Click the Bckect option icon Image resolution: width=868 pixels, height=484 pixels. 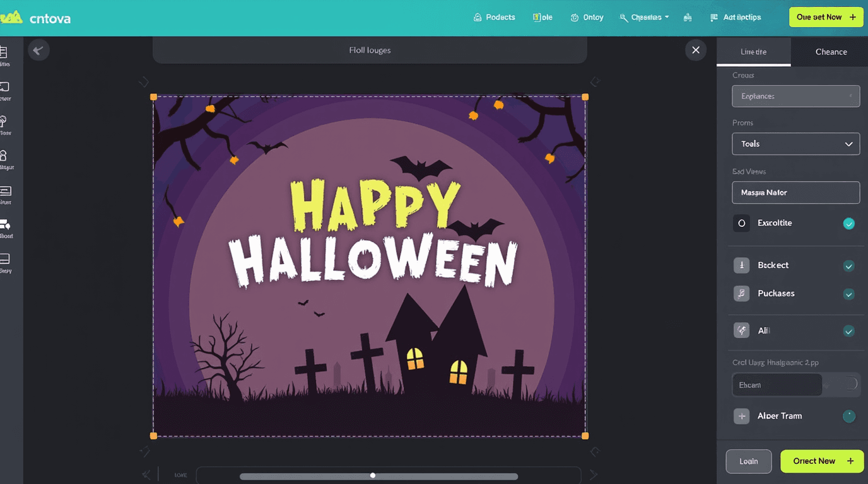pos(741,265)
